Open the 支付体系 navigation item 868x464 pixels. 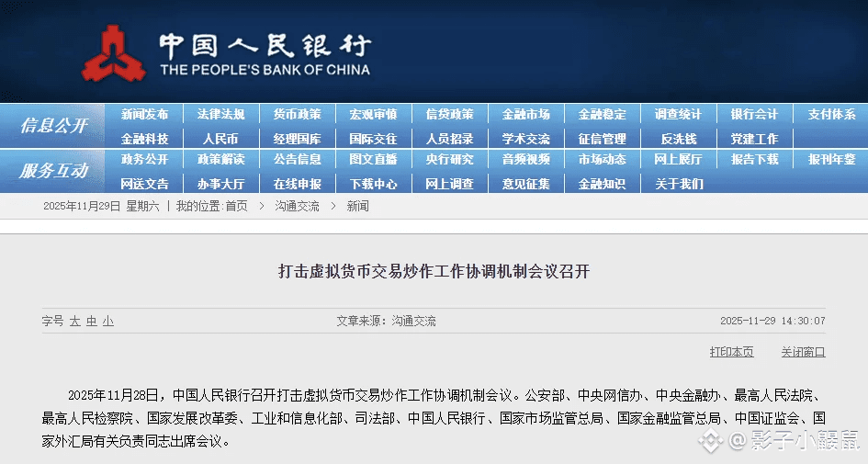pos(830,115)
